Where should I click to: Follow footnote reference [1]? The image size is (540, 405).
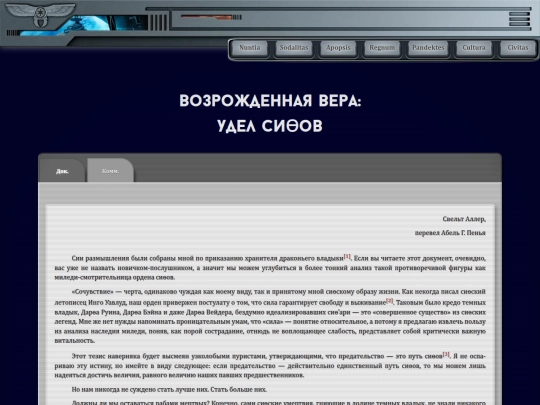pos(347,256)
